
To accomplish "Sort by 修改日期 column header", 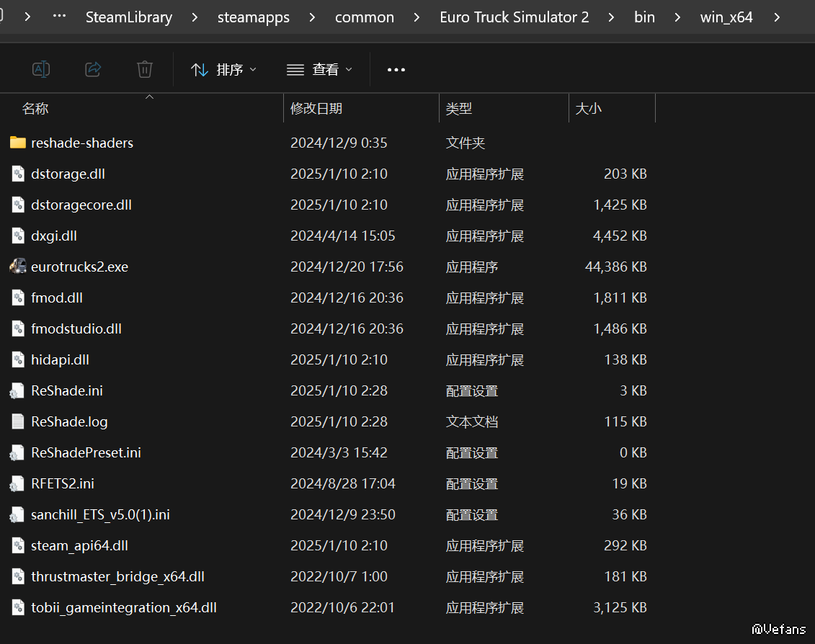I will tap(316, 109).
